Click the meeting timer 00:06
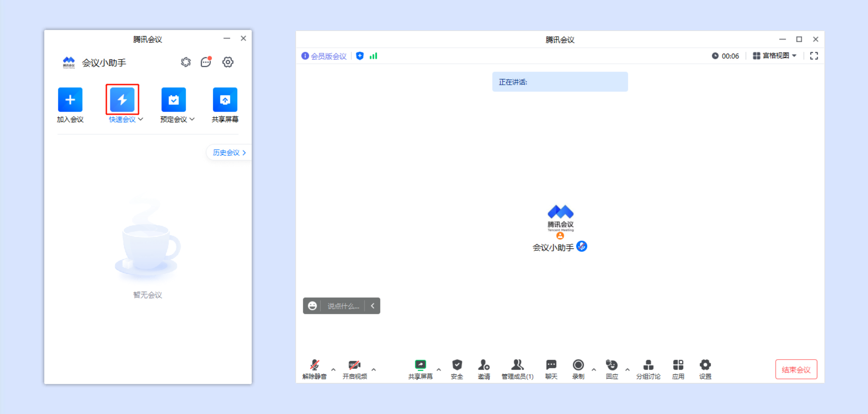868x414 pixels. tap(725, 56)
